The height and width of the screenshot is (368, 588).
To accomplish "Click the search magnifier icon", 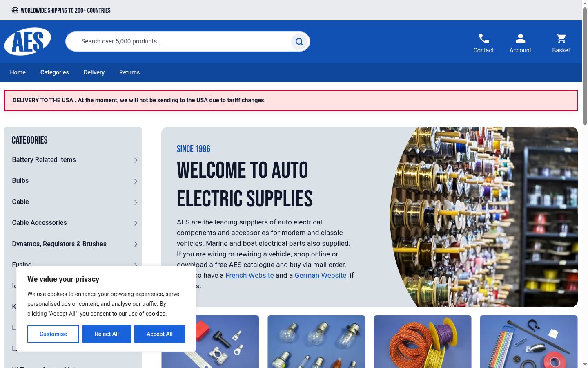I will tap(299, 42).
